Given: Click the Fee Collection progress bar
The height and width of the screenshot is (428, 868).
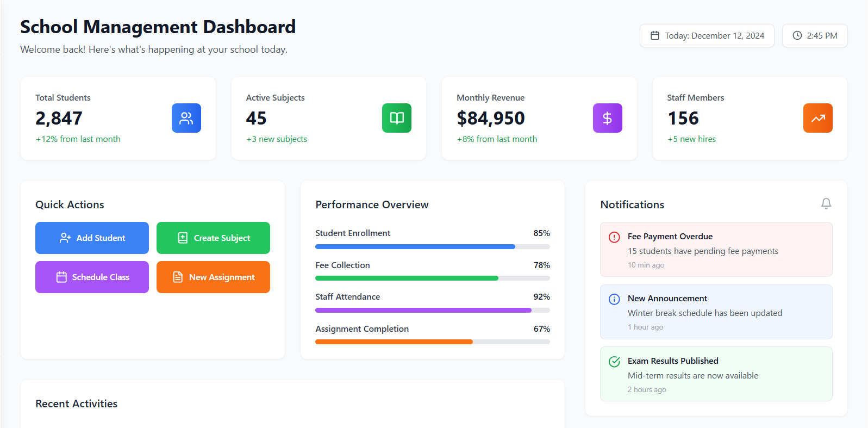Looking at the screenshot, I should (x=432, y=278).
